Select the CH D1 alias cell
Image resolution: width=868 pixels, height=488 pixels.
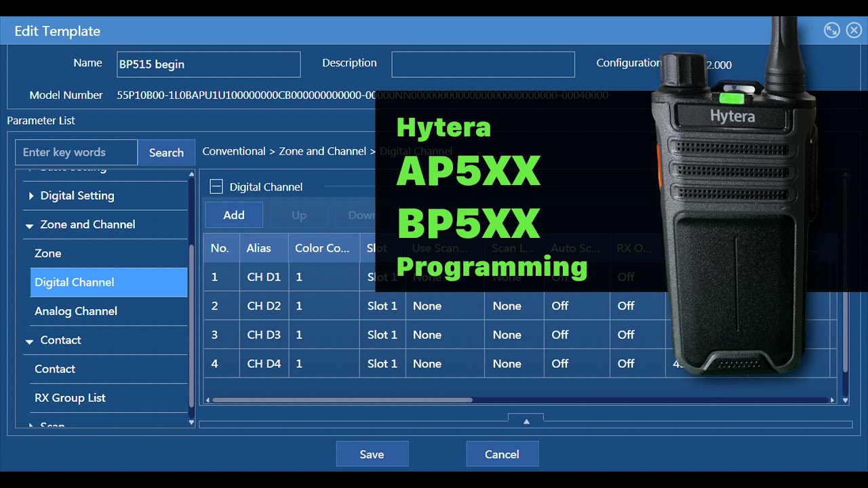tap(264, 277)
